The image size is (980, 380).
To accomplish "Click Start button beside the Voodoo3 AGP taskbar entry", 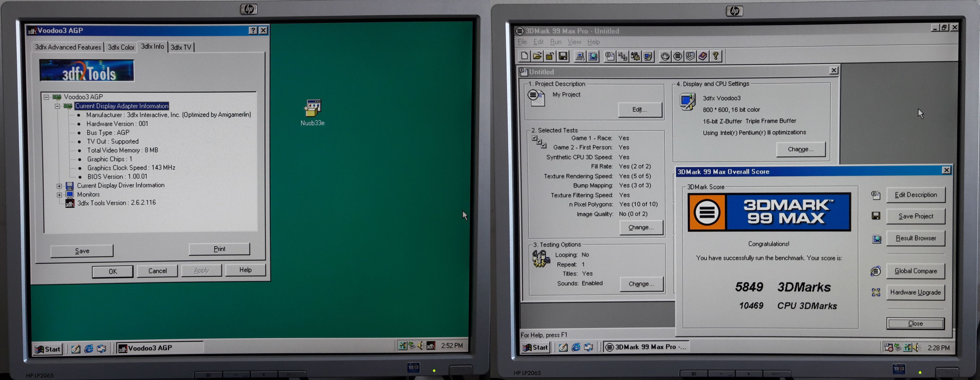I will coord(48,349).
